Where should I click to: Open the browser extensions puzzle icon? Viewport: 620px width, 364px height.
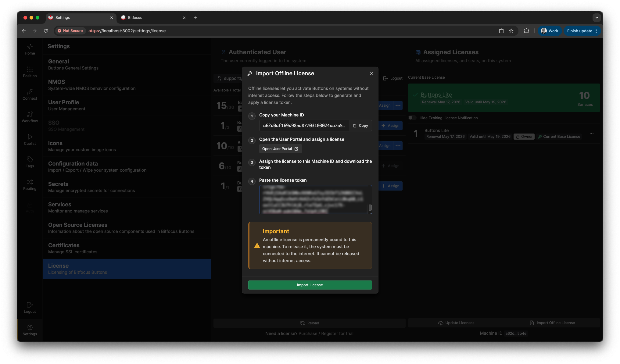point(526,31)
